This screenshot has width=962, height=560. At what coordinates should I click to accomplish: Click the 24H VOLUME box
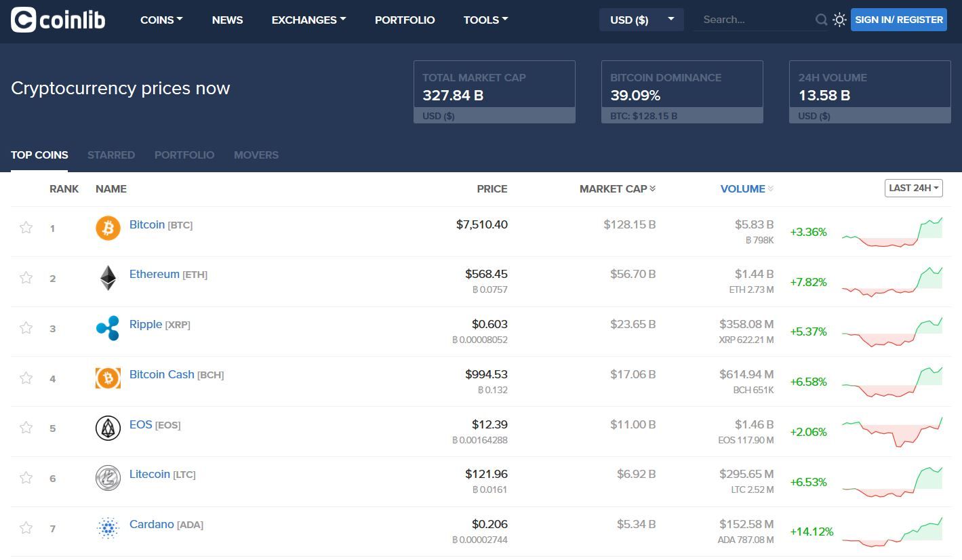point(870,92)
